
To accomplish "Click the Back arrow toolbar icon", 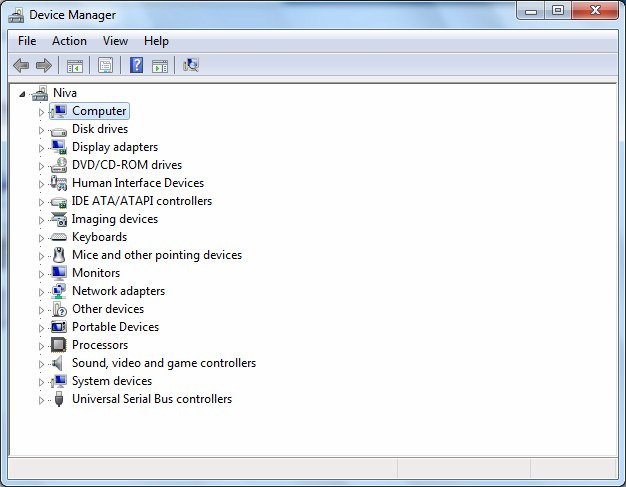I will pyautogui.click(x=21, y=65).
